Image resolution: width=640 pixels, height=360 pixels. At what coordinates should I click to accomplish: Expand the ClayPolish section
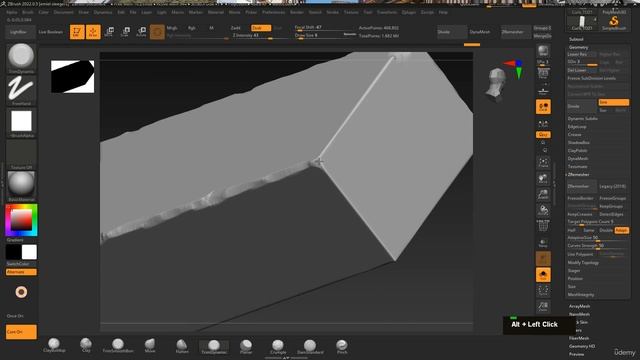577,151
